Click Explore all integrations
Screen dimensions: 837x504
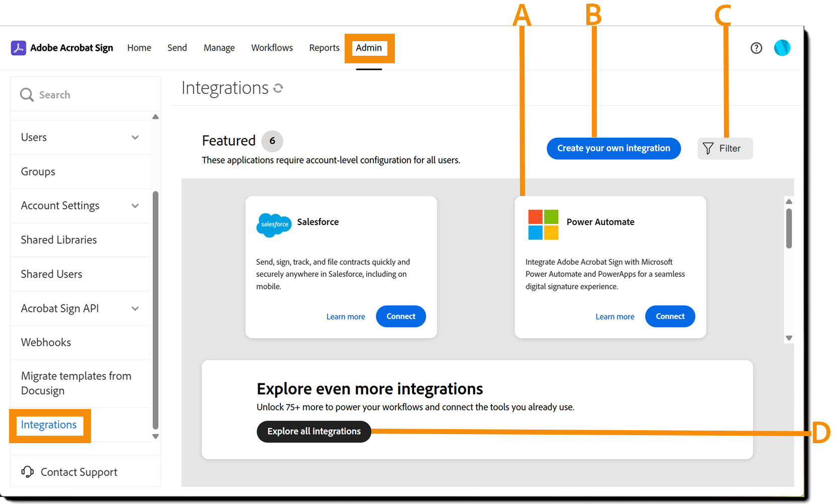click(x=313, y=431)
